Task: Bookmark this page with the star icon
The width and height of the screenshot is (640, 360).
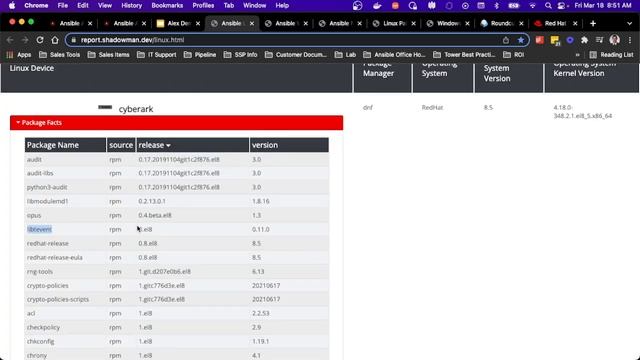Action: [x=520, y=40]
